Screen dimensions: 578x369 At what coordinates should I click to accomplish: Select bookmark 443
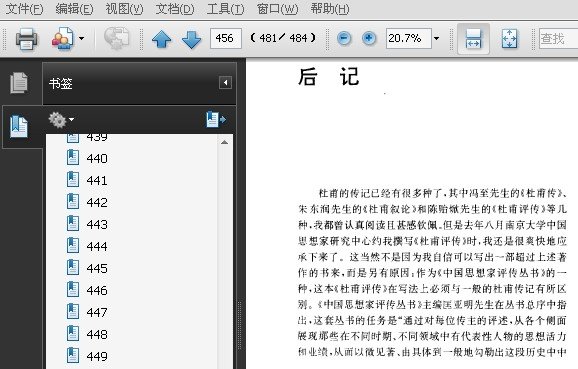tap(97, 224)
